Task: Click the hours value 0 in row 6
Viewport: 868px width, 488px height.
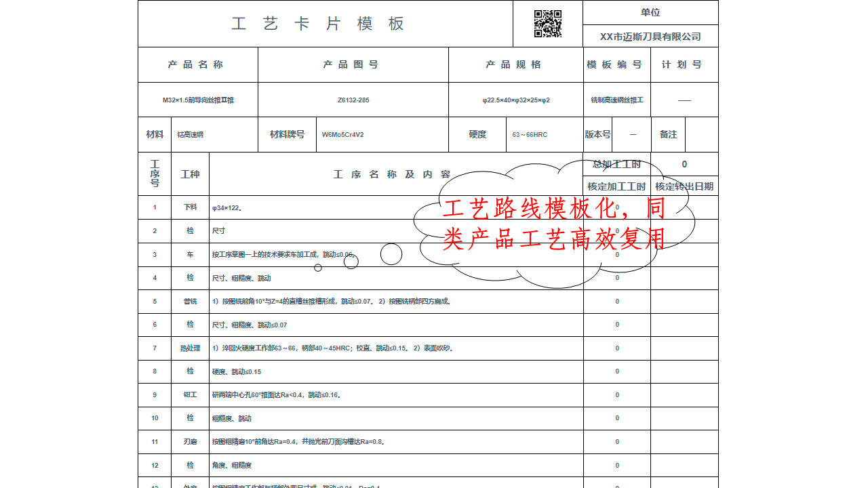Action: click(x=617, y=325)
